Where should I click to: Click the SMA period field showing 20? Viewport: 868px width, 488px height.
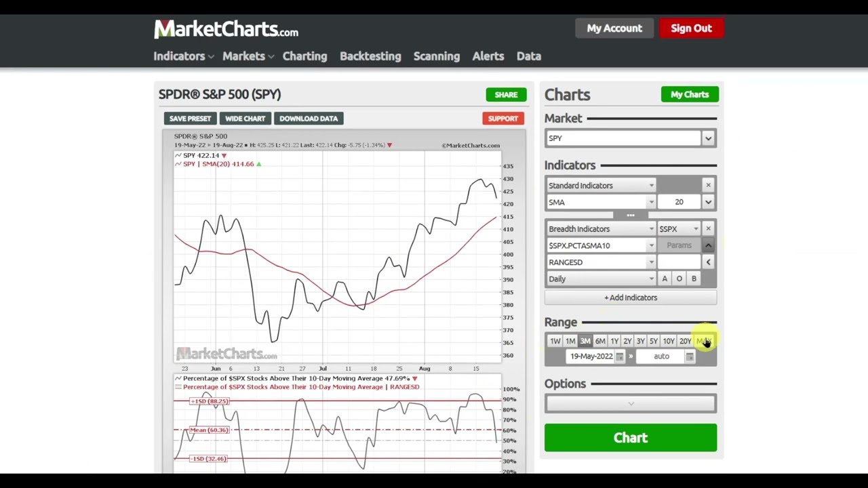[x=679, y=202]
